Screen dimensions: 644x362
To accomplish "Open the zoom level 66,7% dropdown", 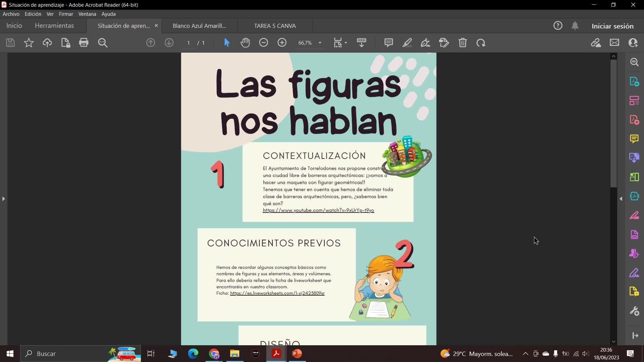I will (320, 43).
